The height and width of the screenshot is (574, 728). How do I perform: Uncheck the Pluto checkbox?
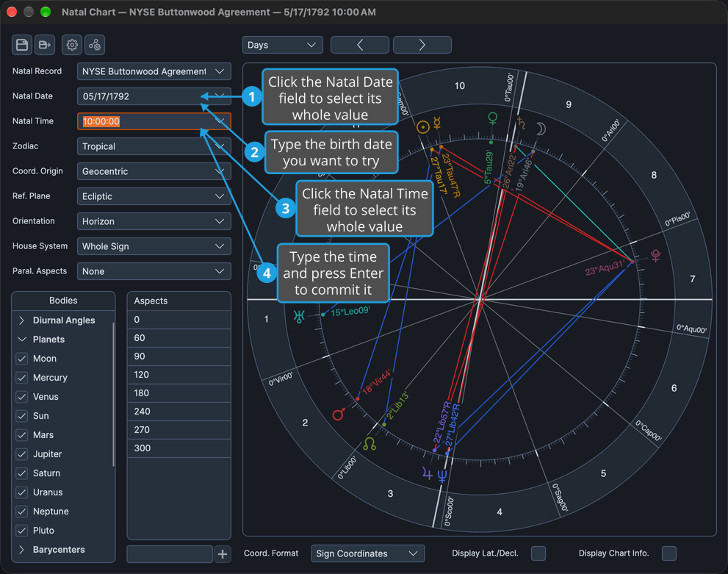pos(22,530)
